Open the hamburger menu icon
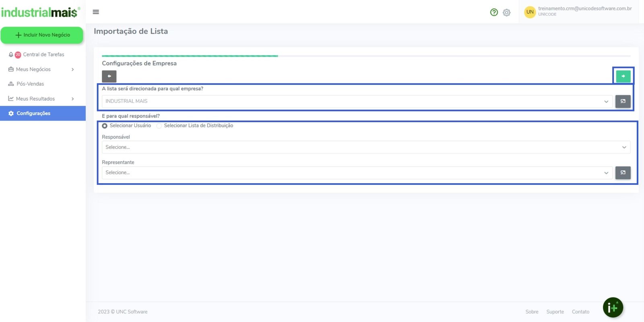The width and height of the screenshot is (644, 322). click(x=96, y=12)
